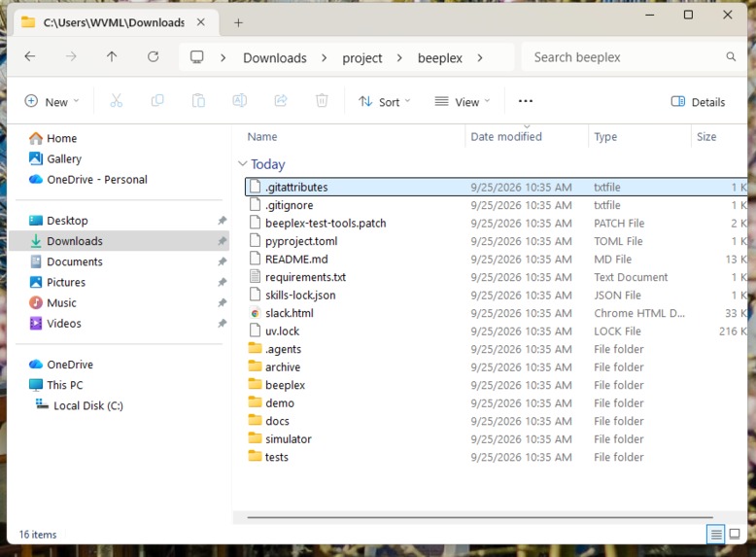Sort by the Size column header
This screenshot has height=557, width=756.
[x=706, y=136]
